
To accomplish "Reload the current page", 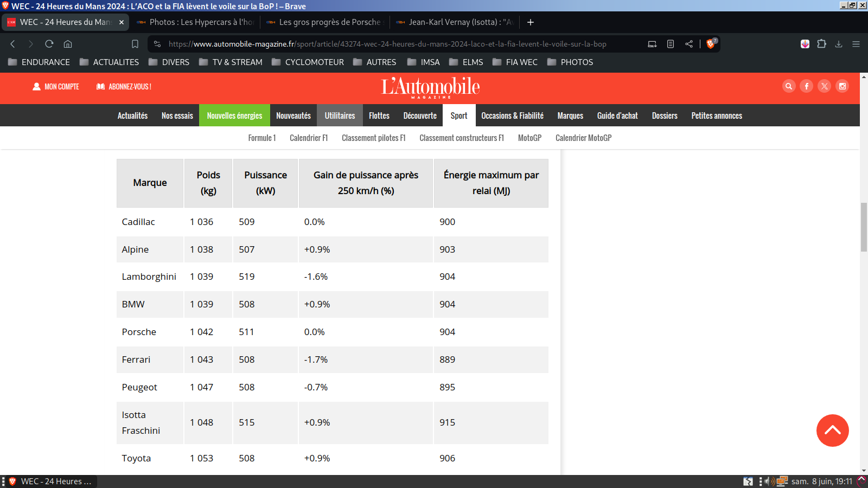I will click(x=49, y=44).
